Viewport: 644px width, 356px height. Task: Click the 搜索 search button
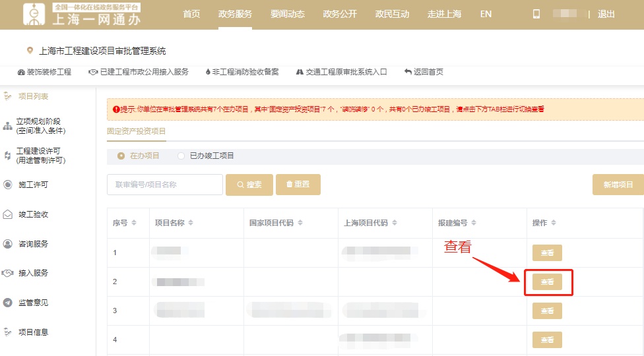coord(249,185)
